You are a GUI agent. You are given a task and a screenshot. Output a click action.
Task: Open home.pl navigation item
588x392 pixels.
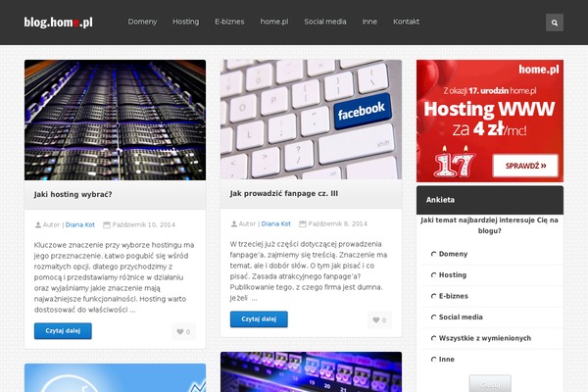(274, 22)
